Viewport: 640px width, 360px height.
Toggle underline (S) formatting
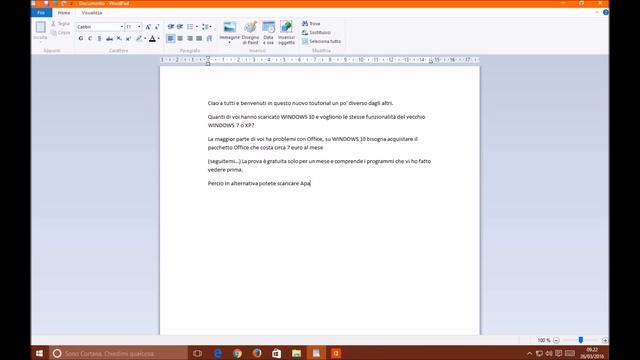(x=99, y=38)
